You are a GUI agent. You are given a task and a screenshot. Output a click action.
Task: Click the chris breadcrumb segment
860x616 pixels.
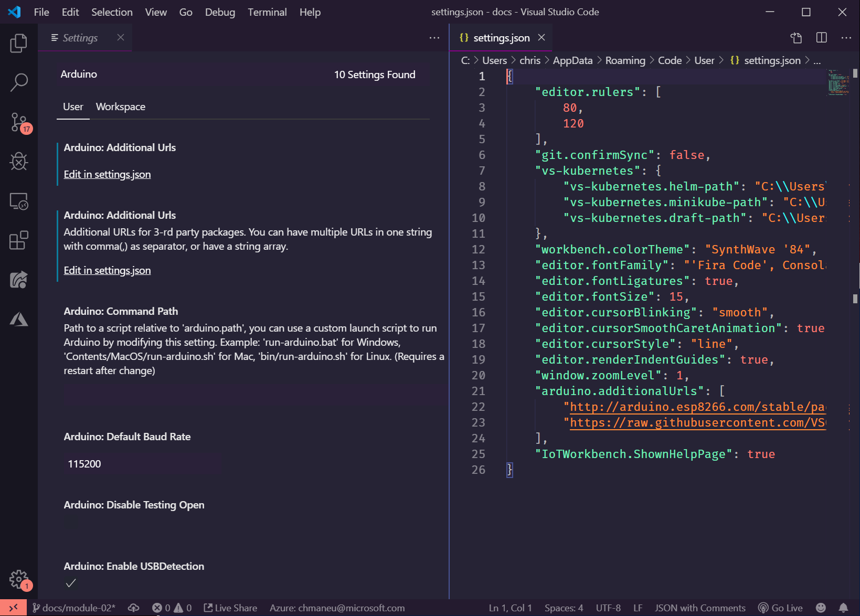(x=529, y=60)
